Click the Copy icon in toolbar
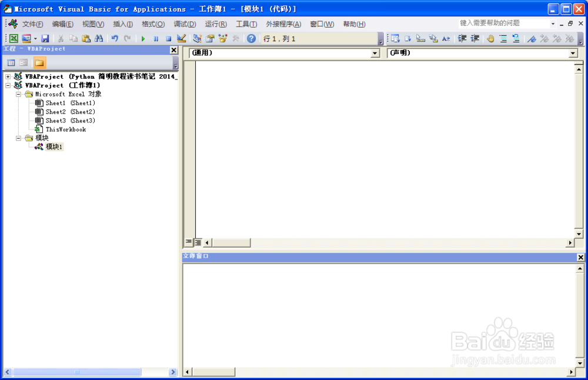This screenshot has height=380, width=588. (73, 38)
